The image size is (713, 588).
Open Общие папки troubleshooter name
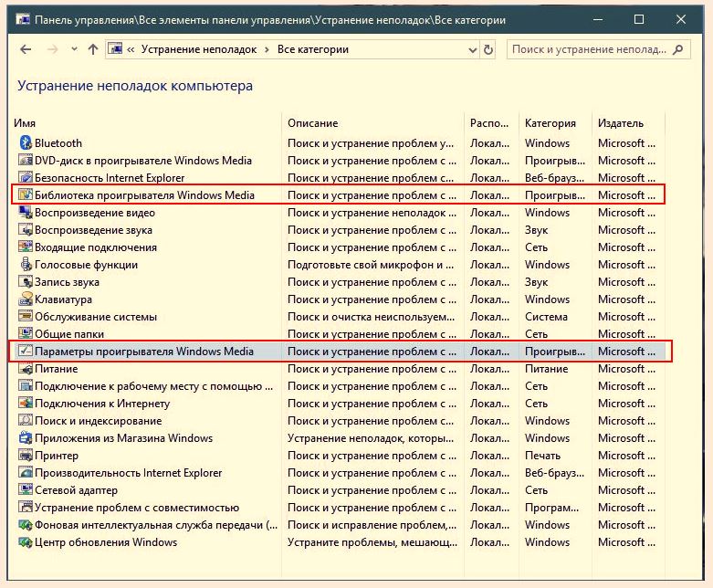[x=69, y=334]
